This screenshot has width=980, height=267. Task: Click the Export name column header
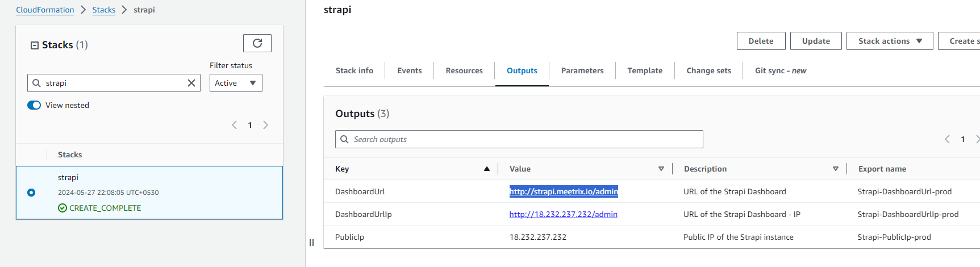tap(882, 169)
